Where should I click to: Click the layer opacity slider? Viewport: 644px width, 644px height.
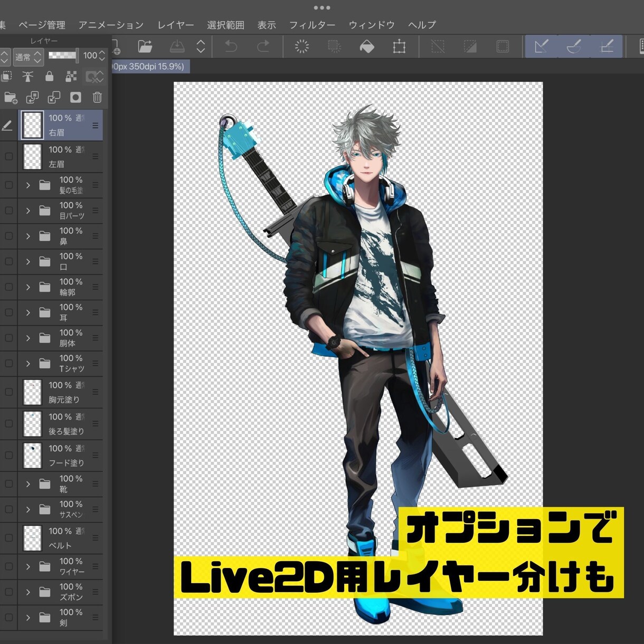[x=63, y=55]
